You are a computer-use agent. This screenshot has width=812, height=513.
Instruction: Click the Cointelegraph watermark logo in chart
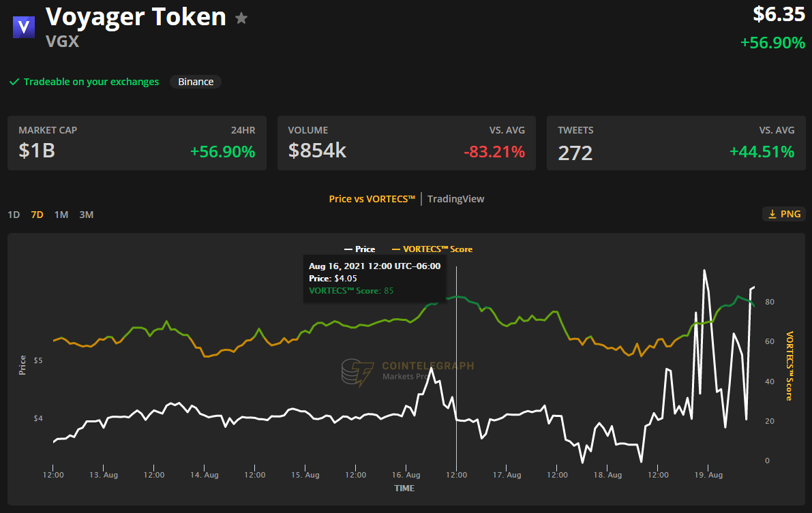click(x=358, y=373)
